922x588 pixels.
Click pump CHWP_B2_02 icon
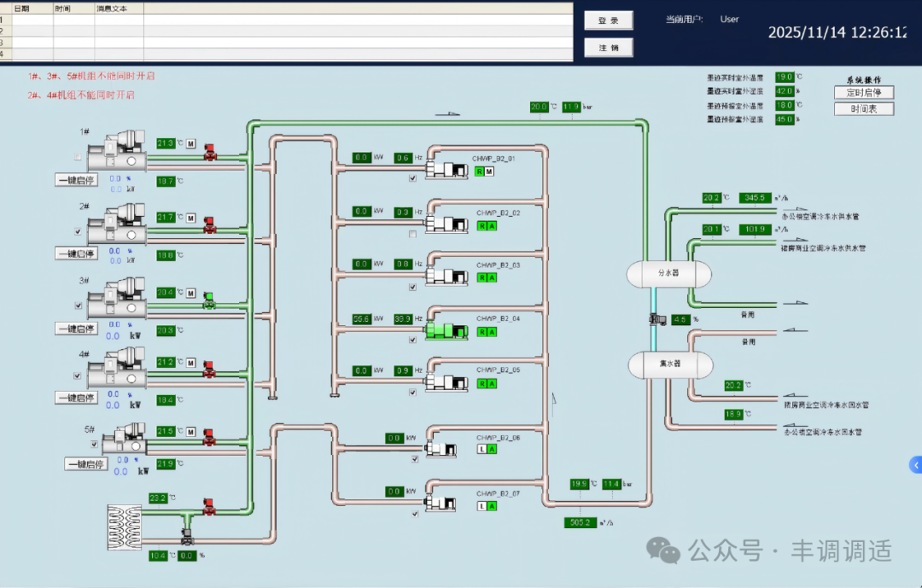[446, 224]
